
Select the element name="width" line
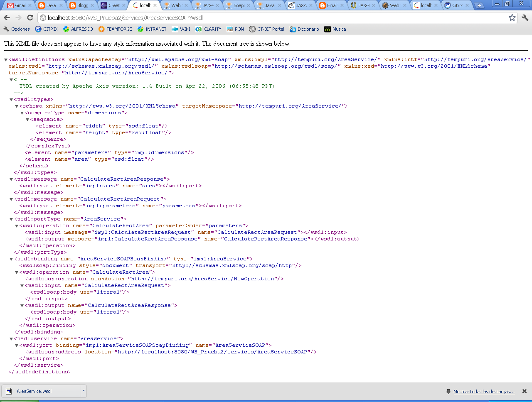tap(102, 126)
